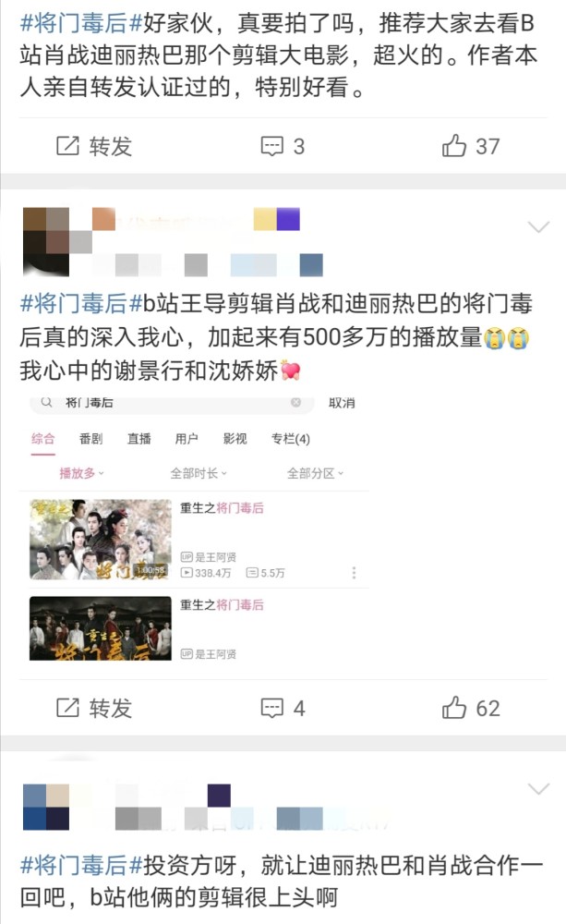The height and width of the screenshot is (924, 566).
Task: Switch to the 专栏(4) tab
Action: click(x=290, y=438)
